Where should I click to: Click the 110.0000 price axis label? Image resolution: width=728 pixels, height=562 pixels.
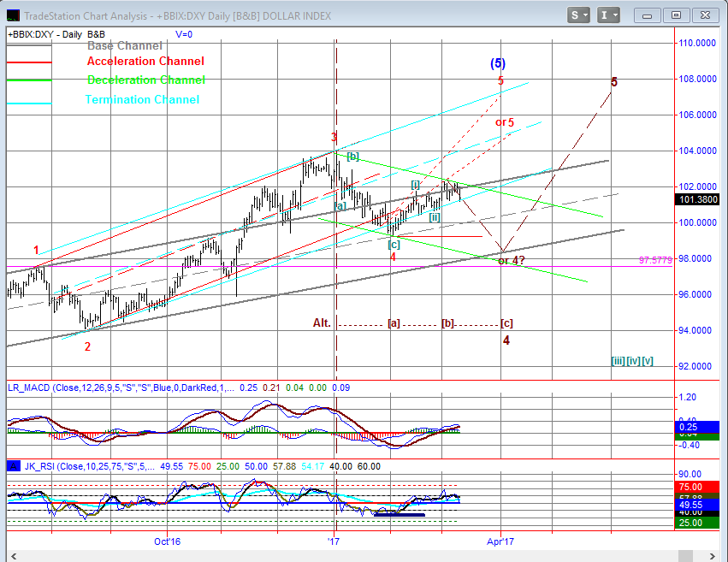pos(697,43)
